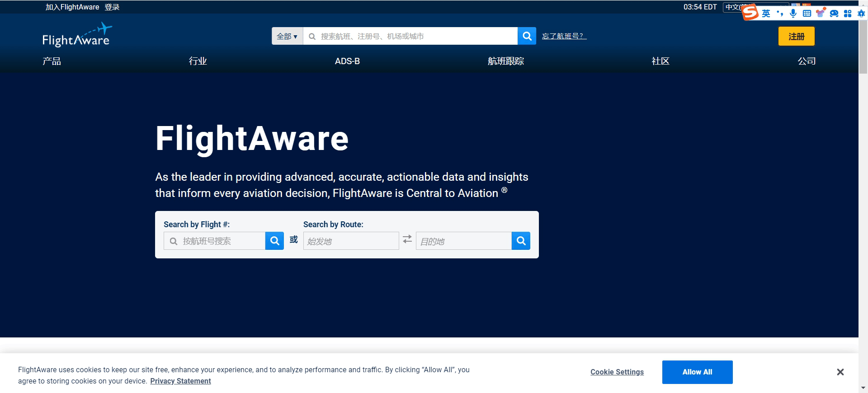Viewport: 868px width, 393px height.
Task: Click the route search magnifier button
Action: coord(521,241)
